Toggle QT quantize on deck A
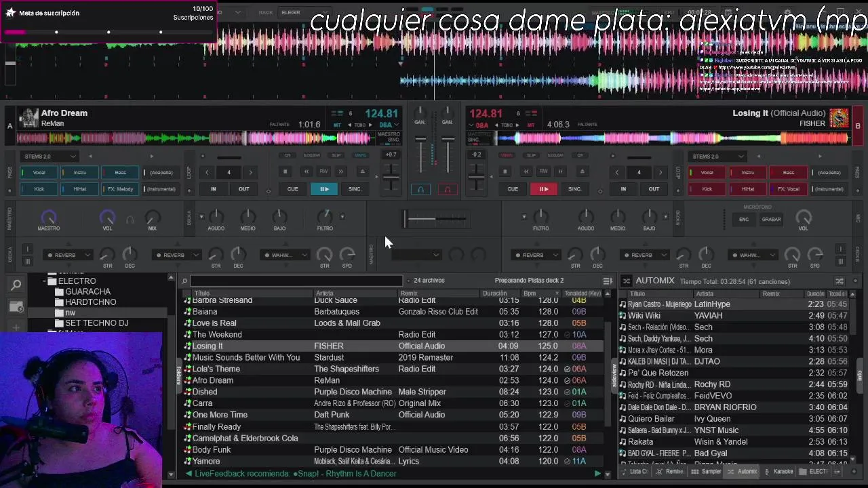The height and width of the screenshot is (488, 868). tap(288, 156)
